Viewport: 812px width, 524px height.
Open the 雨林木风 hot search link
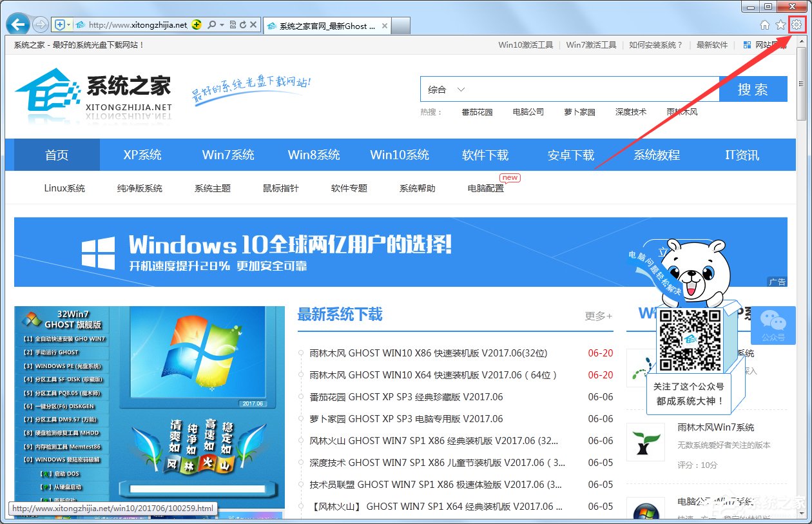(682, 112)
